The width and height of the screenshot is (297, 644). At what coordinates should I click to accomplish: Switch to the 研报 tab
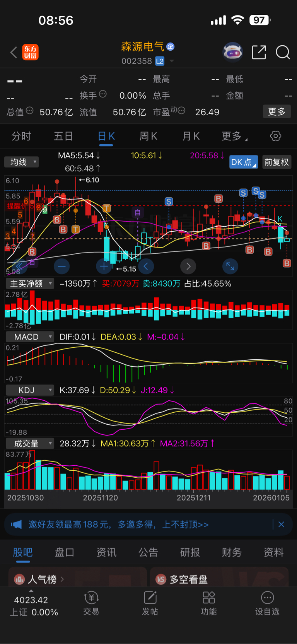click(x=190, y=552)
